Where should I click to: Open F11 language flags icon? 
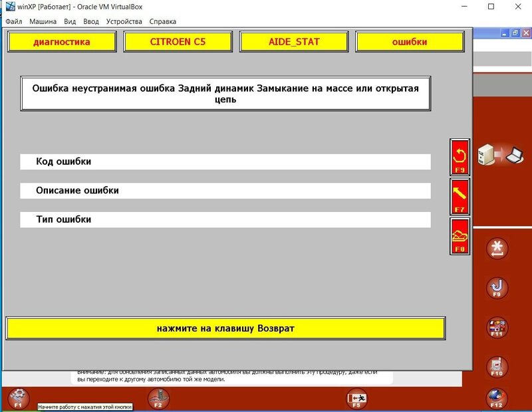497,328
